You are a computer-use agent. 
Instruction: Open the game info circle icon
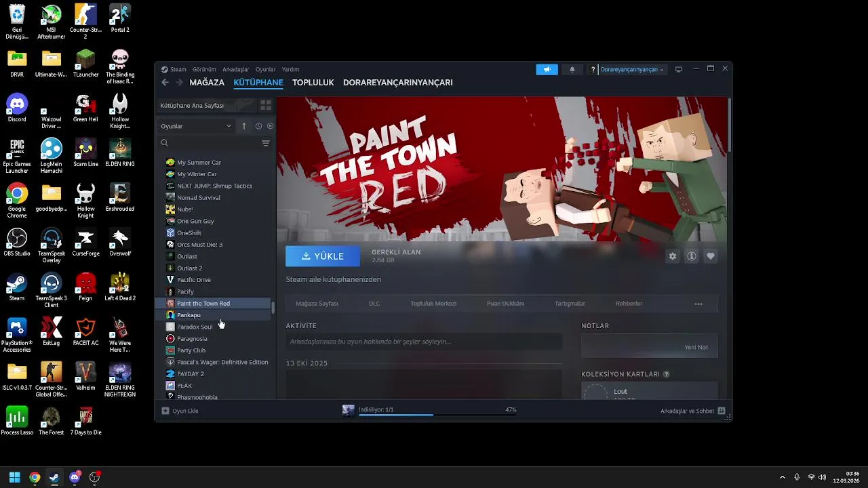[x=692, y=256]
